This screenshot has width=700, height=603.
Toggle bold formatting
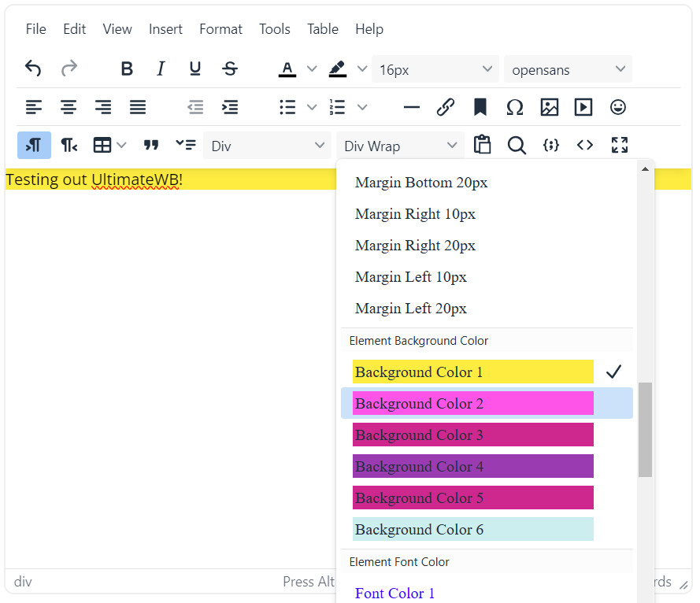tap(126, 69)
